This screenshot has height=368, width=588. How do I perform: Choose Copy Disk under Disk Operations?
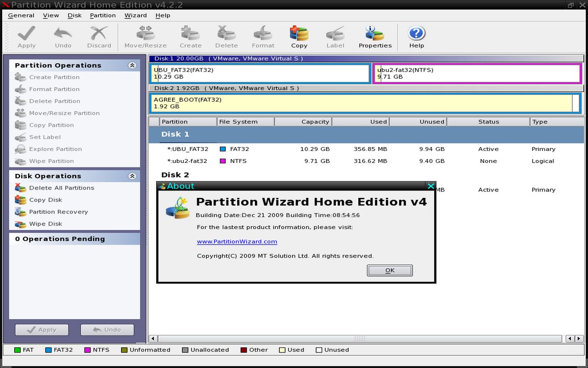tap(45, 200)
